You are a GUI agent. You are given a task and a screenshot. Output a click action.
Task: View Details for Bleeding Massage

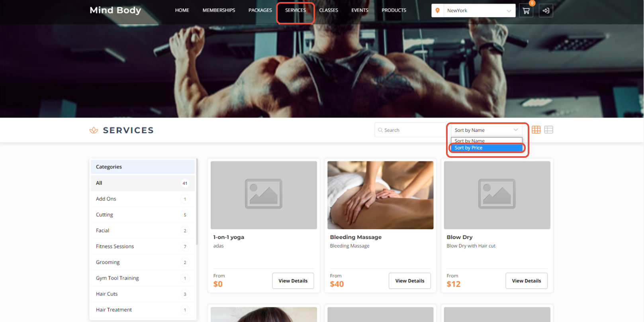410,281
